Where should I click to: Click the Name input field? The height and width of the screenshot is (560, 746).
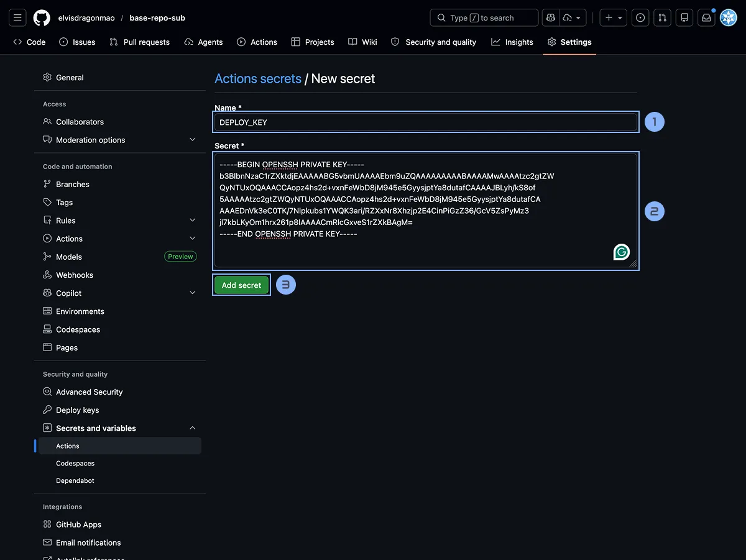pos(425,122)
